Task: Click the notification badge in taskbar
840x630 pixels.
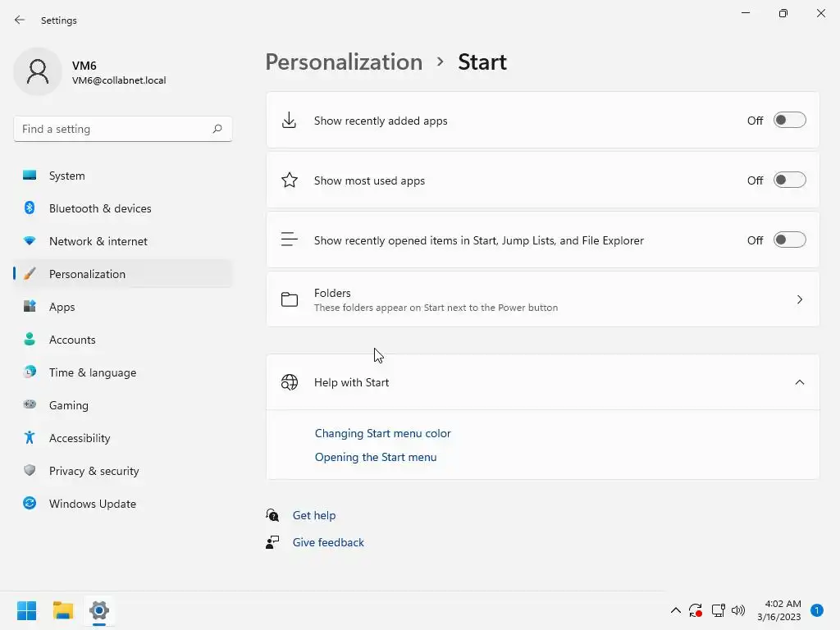Action: (816, 610)
